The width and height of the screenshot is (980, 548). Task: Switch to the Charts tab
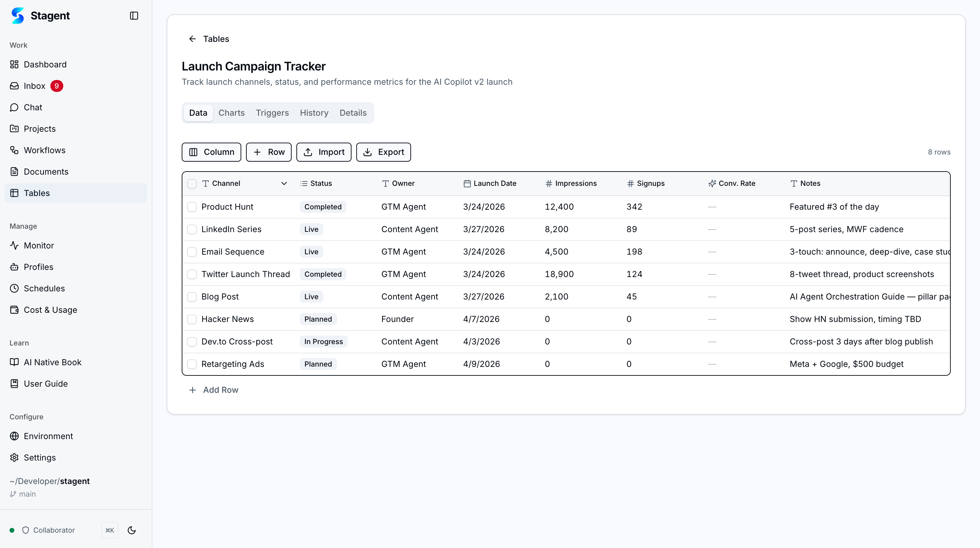(x=231, y=113)
